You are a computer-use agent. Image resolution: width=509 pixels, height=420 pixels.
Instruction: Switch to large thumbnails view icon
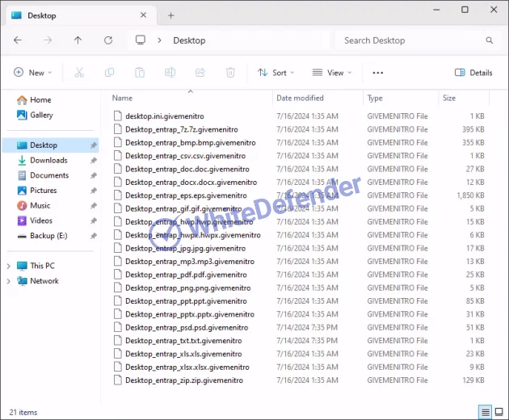coord(498,412)
